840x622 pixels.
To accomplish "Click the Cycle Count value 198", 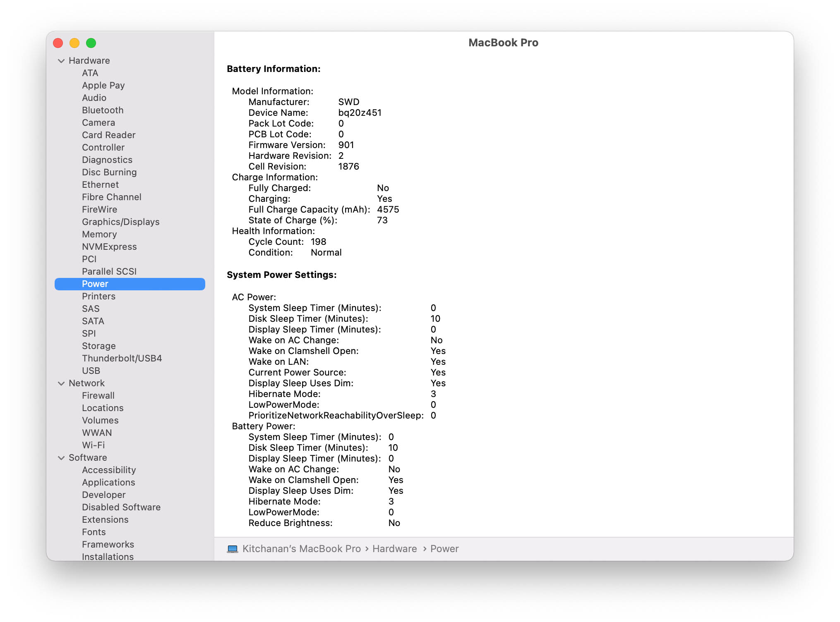I will 318,242.
